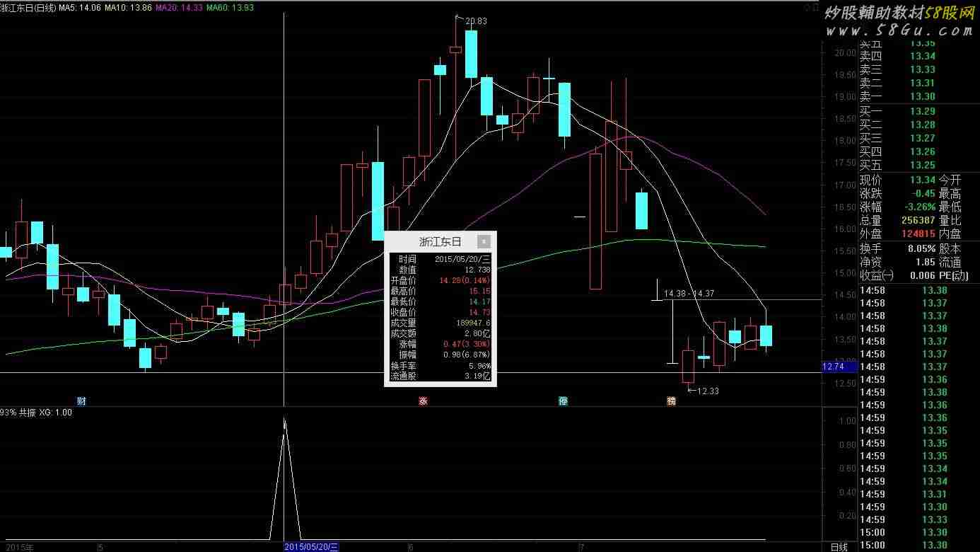This screenshot has height=552, width=980.
Task: Click the 今开 label in quote panel
Action: coord(950,180)
